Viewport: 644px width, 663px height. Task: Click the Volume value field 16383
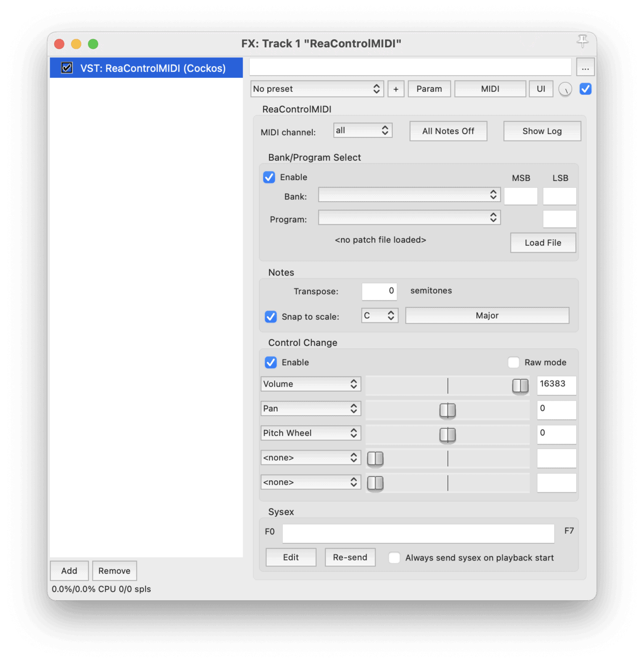click(x=557, y=385)
